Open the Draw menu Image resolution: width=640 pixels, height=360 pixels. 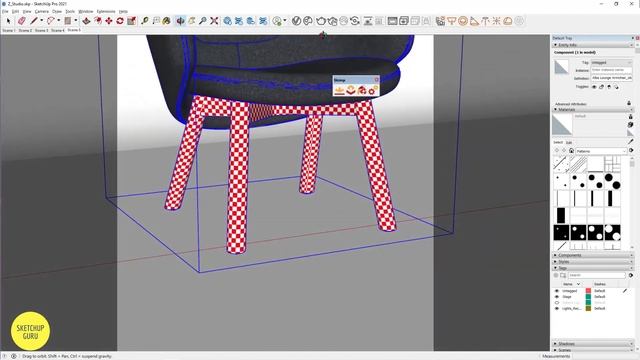pos(57,11)
